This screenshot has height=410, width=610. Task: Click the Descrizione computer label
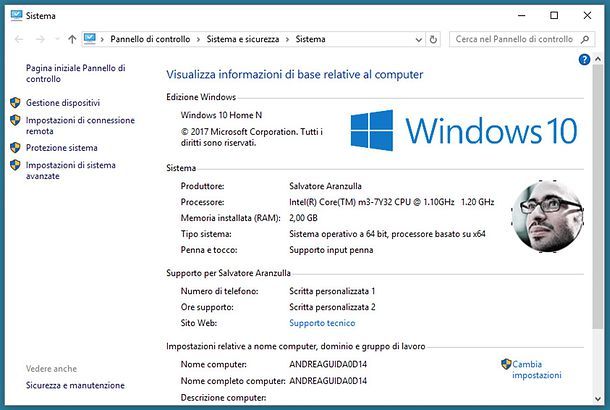coord(223,398)
